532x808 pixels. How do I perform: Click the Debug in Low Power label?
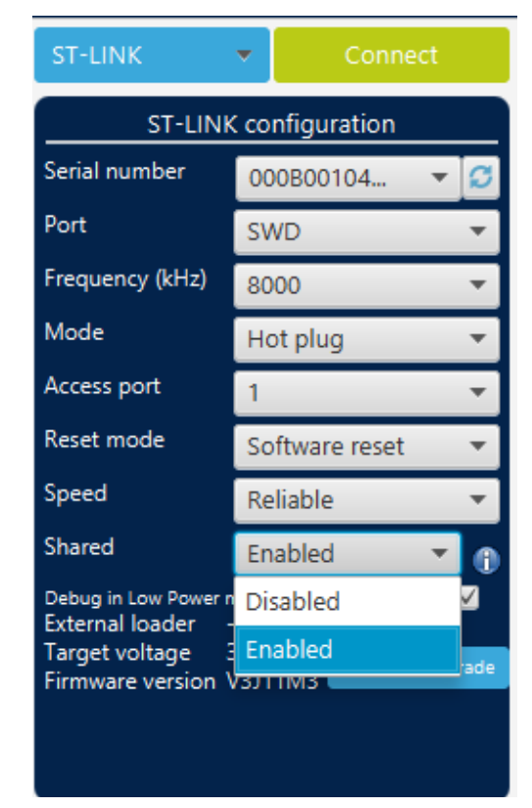[139, 598]
